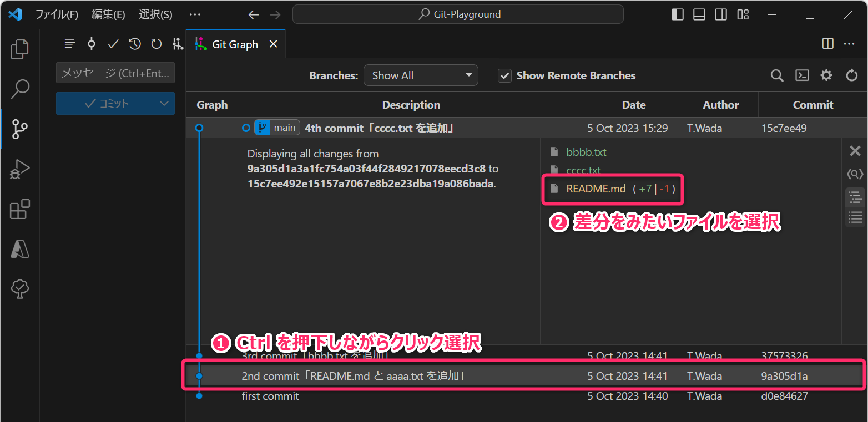This screenshot has width=868, height=422.
Task: Open Git Graph repository settings gear
Action: tap(826, 75)
